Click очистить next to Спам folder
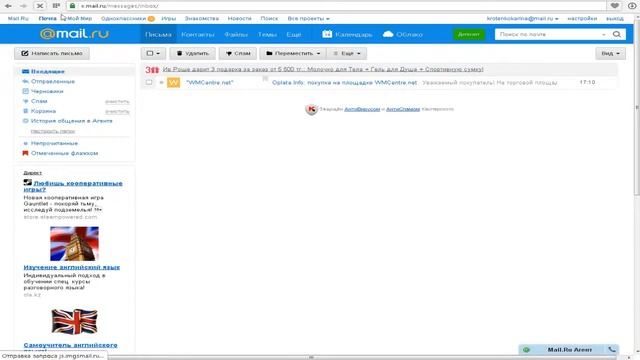This screenshot has width=640, height=360. (117, 102)
